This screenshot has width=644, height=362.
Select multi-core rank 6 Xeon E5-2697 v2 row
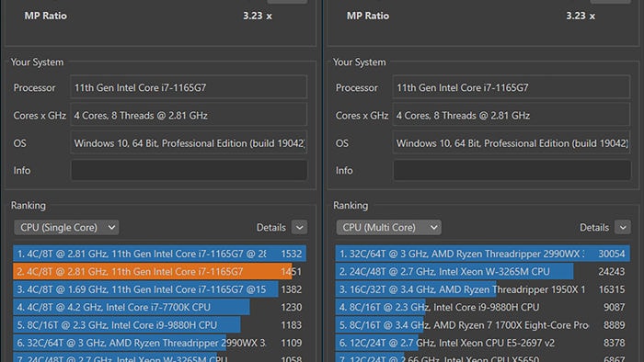coord(482,343)
